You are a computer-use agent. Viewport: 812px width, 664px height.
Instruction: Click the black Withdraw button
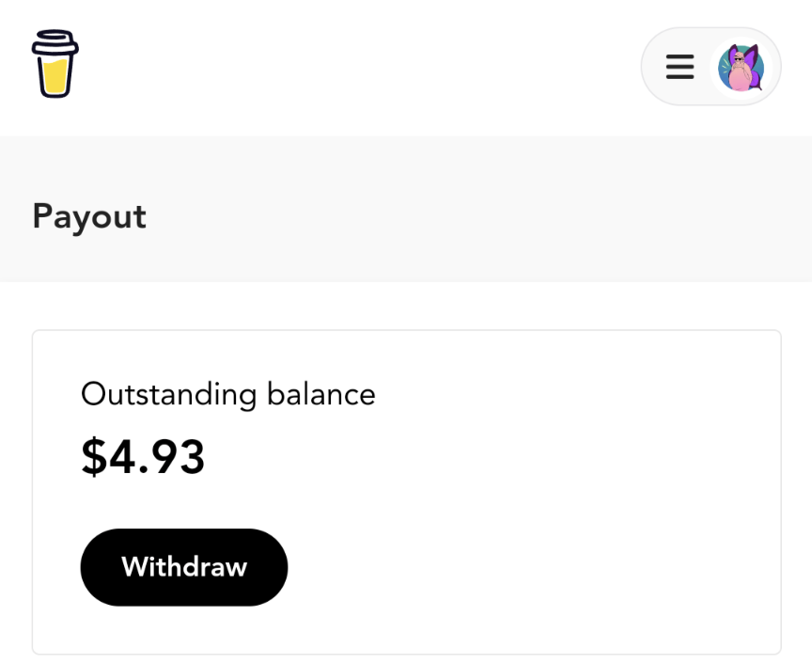click(x=184, y=567)
